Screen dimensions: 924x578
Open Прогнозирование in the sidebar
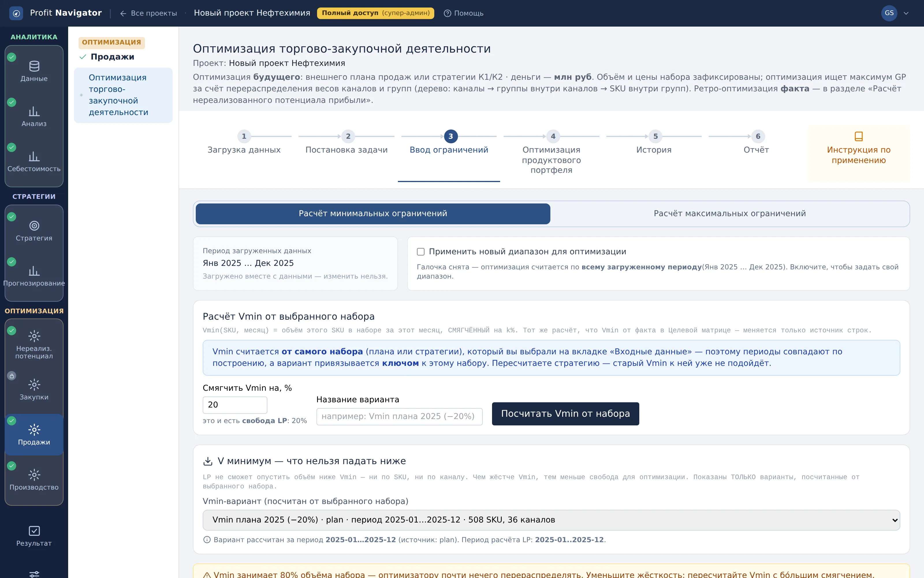pyautogui.click(x=34, y=276)
